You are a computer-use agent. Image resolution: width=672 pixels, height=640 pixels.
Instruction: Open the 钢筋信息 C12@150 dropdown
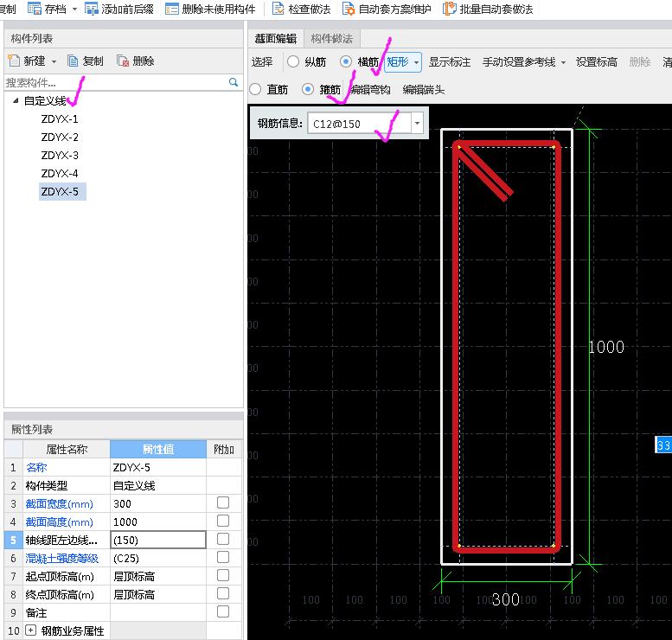(x=417, y=124)
